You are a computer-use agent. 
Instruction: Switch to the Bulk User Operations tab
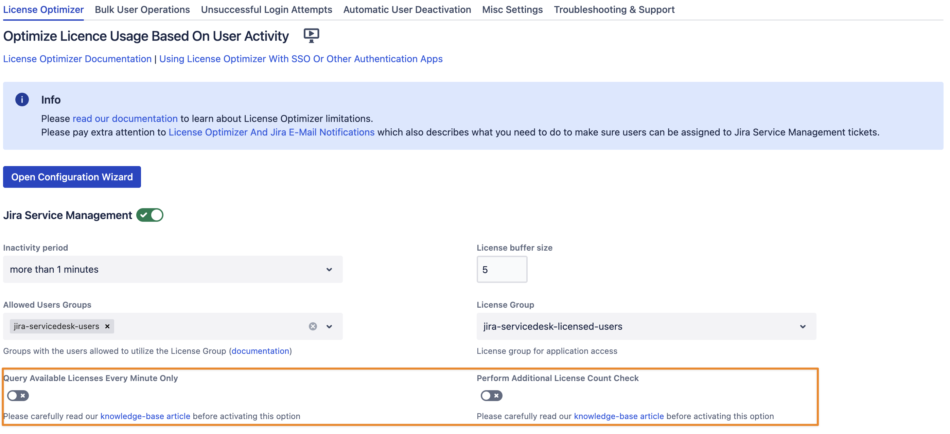point(142,10)
